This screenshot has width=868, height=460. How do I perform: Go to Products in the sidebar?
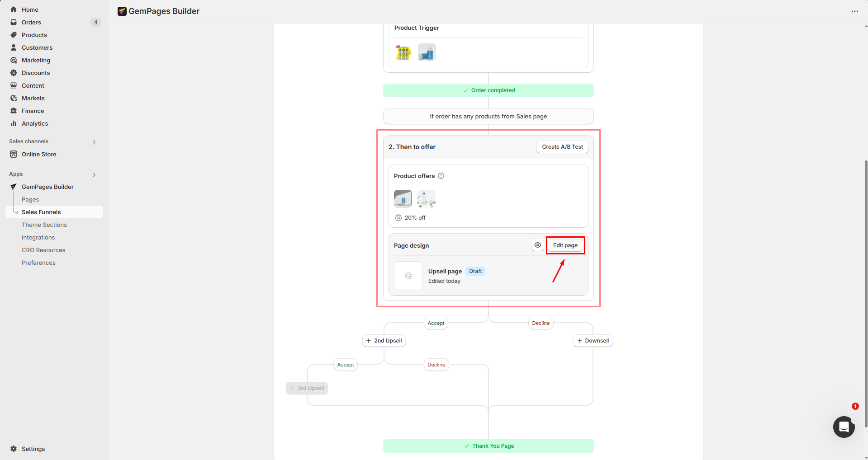click(x=54, y=35)
